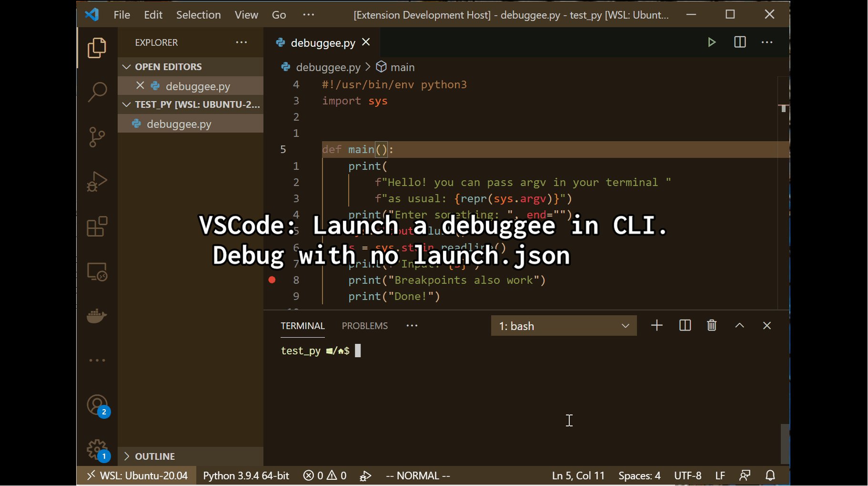Click debuggee.py in the breadcrumb
The width and height of the screenshot is (868, 486).
[328, 67]
